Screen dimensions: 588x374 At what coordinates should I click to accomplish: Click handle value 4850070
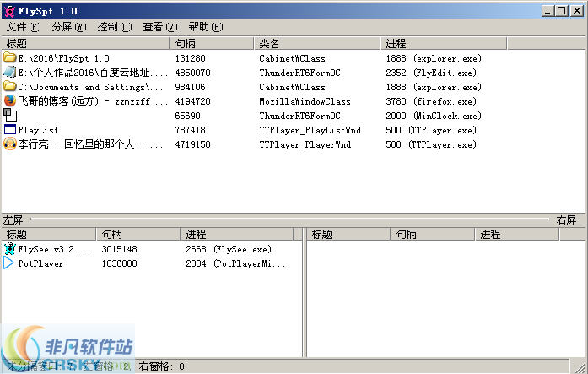pyautogui.click(x=192, y=73)
